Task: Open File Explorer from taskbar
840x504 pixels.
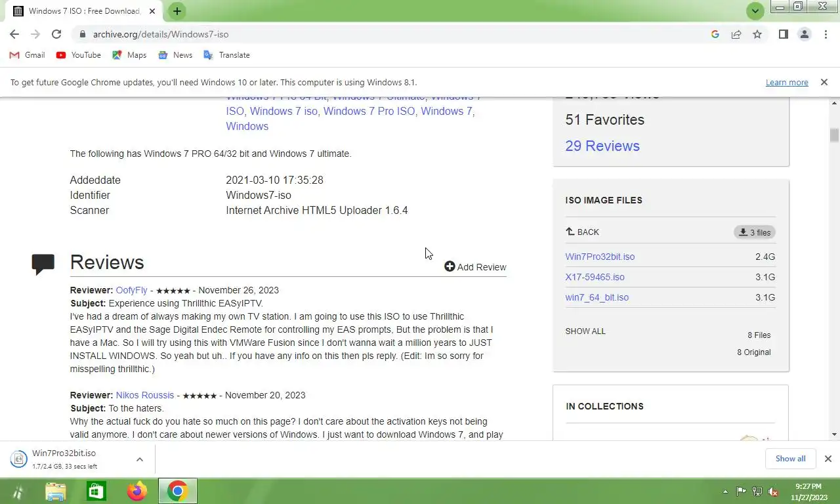Action: [56, 492]
